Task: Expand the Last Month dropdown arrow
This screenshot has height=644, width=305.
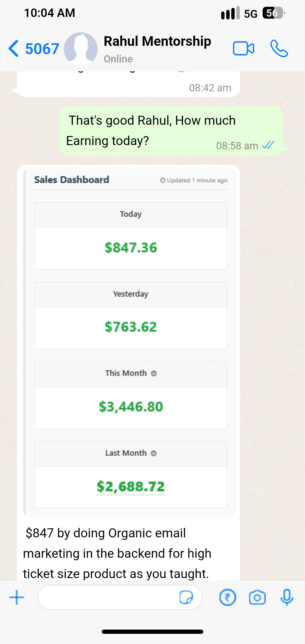Action: pos(154,453)
